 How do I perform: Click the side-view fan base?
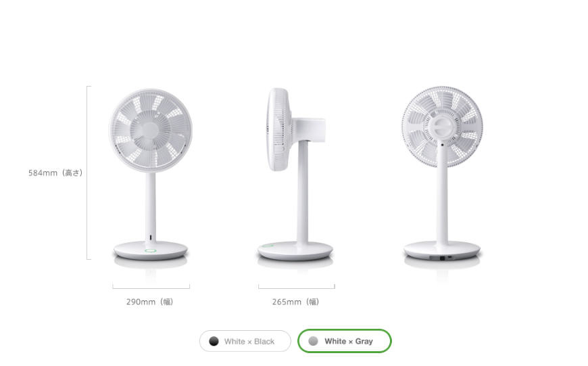click(295, 251)
